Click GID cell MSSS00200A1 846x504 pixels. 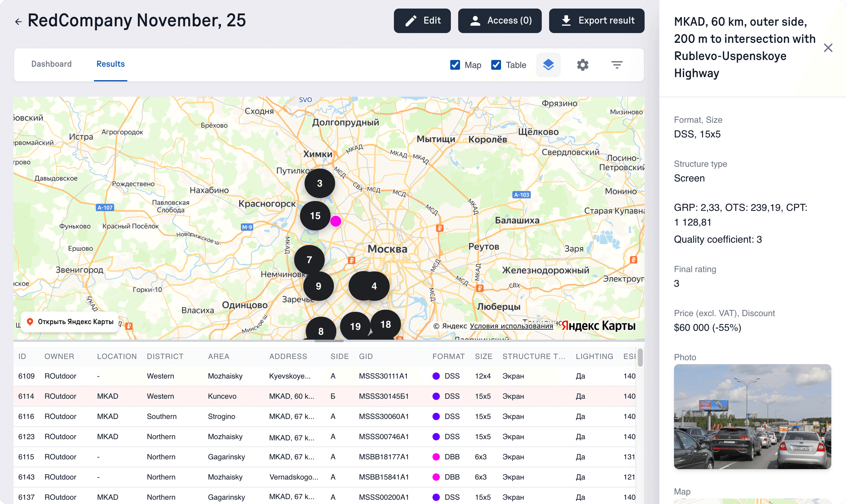point(384,497)
